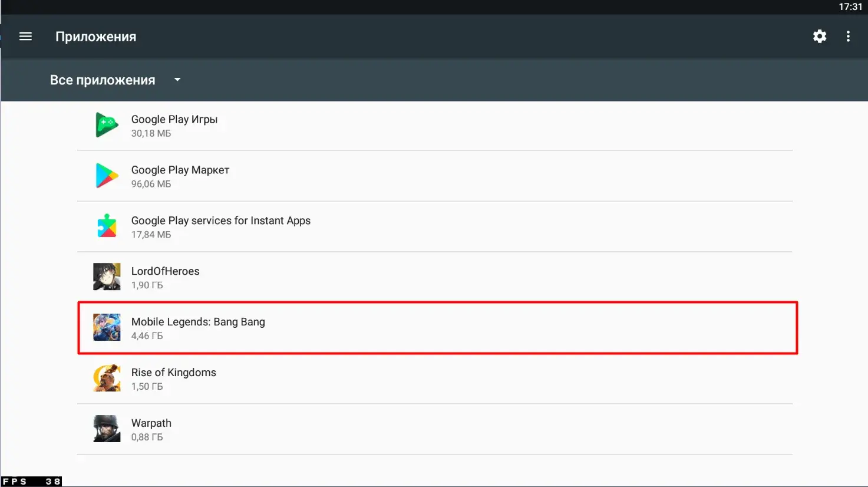Expand the Все приложения filter dropdown
Screen dimensions: 868x487
[x=115, y=80]
